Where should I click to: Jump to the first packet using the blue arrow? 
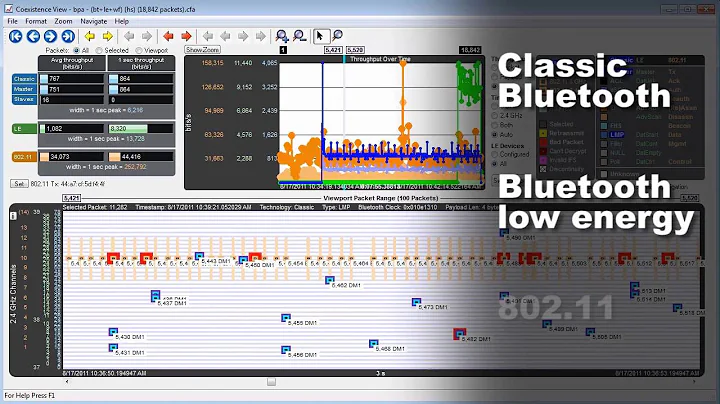(16, 36)
